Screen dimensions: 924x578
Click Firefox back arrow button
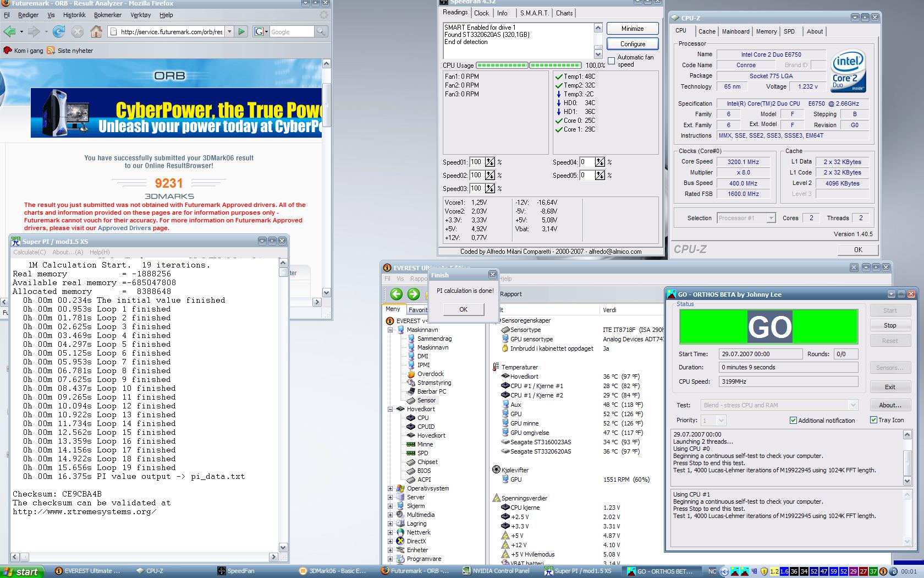pos(9,31)
